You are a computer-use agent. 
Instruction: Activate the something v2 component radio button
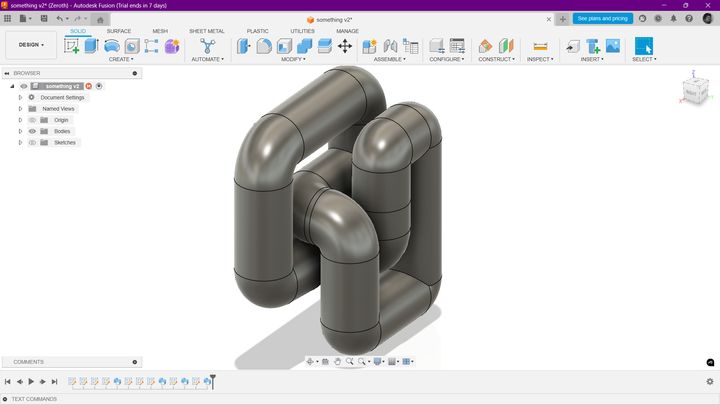(x=99, y=86)
